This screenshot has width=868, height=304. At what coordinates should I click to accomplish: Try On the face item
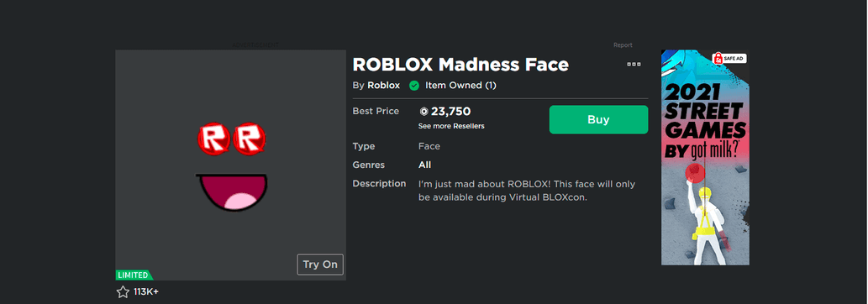(320, 265)
